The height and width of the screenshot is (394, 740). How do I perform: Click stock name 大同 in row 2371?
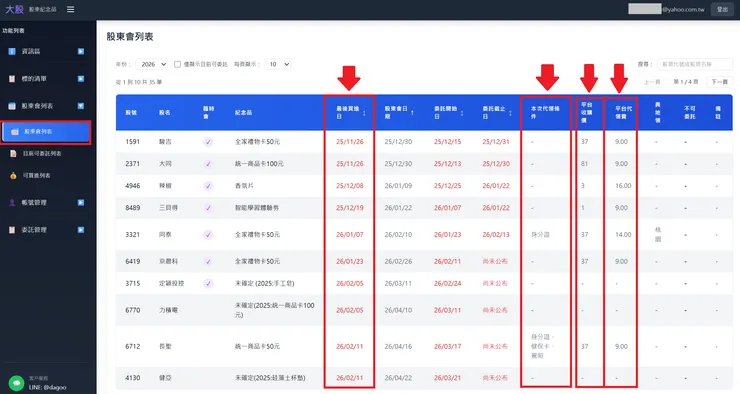pyautogui.click(x=165, y=164)
